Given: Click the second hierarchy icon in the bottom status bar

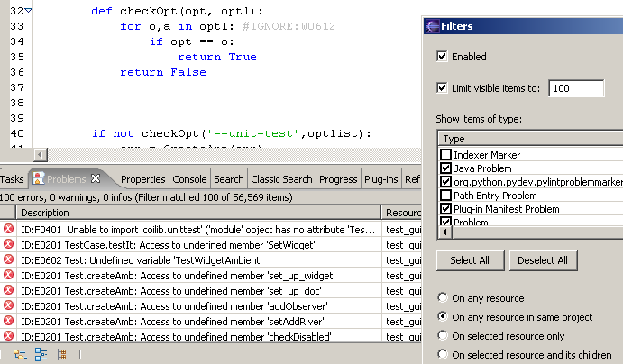Looking at the screenshot, I should point(41,354).
